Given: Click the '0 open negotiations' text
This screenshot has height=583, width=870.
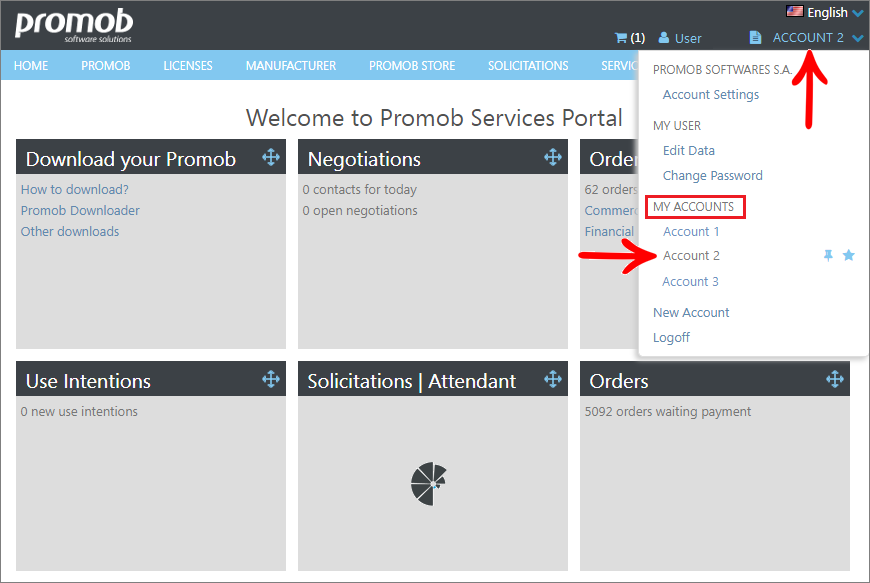Looking at the screenshot, I should [360, 210].
